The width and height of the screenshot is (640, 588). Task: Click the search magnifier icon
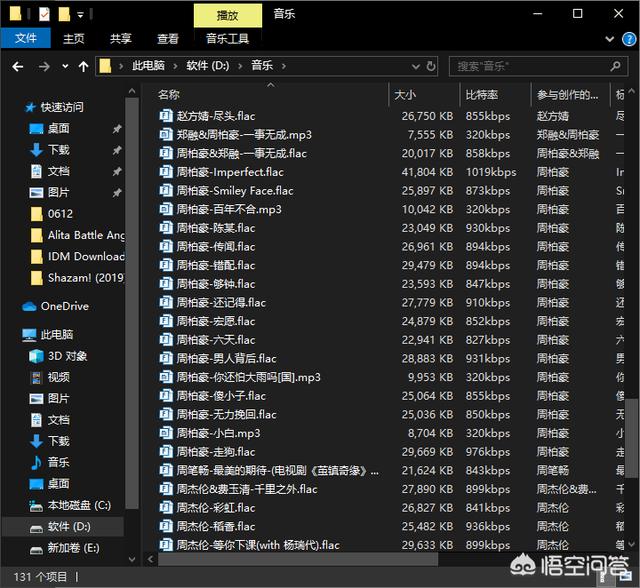615,66
